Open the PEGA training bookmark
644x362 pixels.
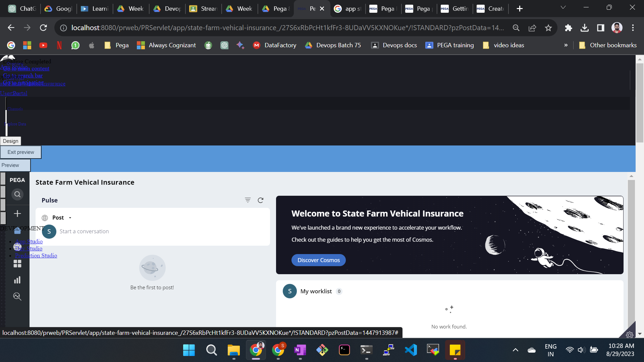point(449,45)
